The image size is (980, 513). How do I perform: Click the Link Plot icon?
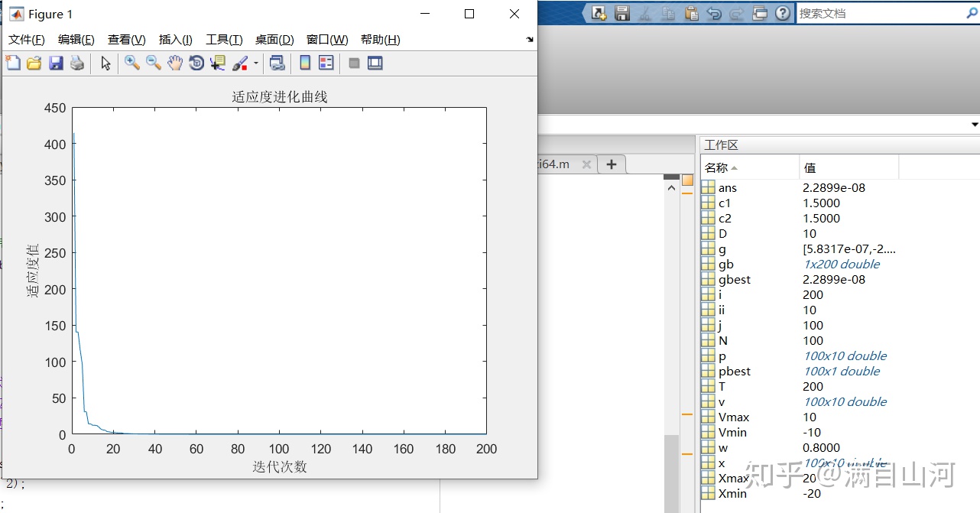pos(277,63)
